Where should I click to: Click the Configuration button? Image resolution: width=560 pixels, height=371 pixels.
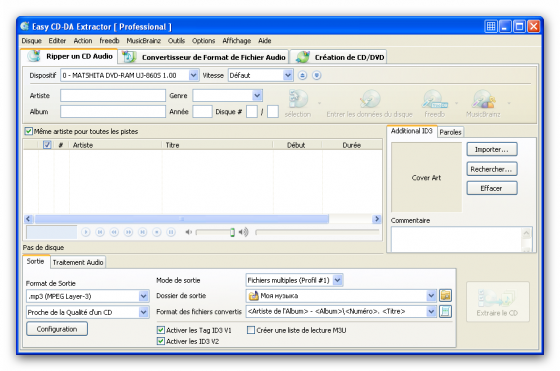57,329
